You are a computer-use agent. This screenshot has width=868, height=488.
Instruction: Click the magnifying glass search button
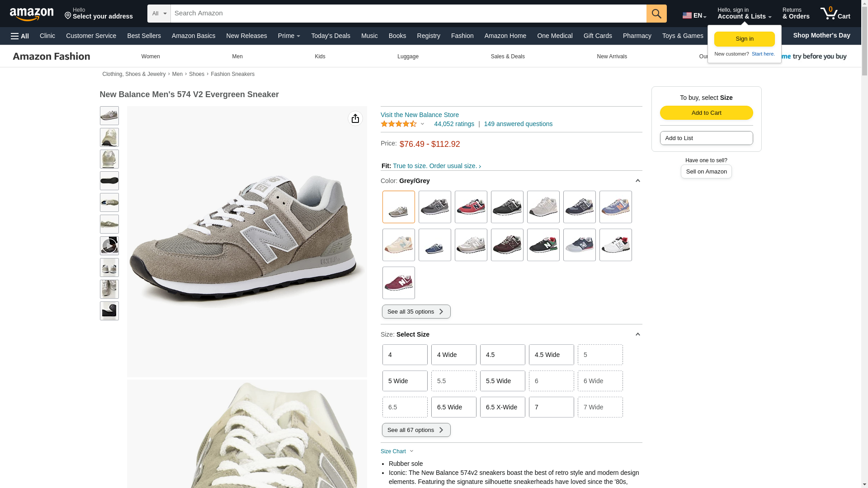pos(656,14)
